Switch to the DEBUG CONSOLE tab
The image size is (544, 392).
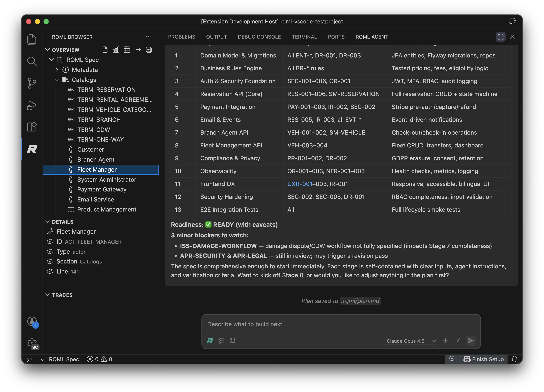pos(259,37)
